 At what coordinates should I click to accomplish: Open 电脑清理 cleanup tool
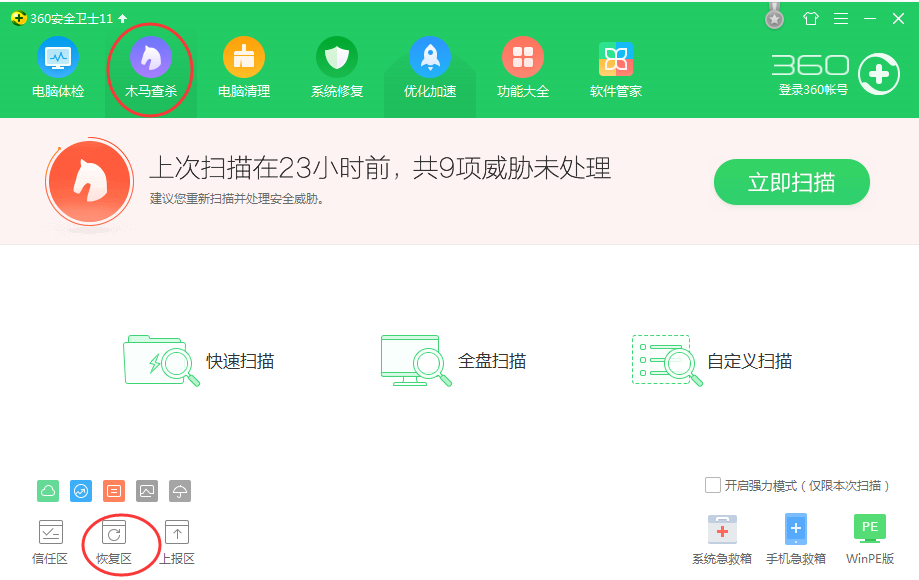(x=245, y=67)
